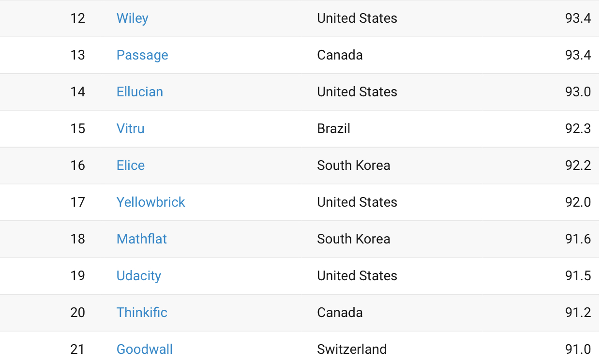Select Elice's South Korea country cell
Viewport: 602px width, 364px height.
pos(353,166)
